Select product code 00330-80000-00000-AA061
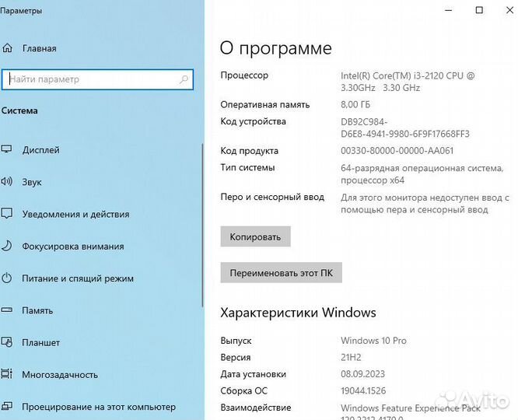 [x=397, y=151]
